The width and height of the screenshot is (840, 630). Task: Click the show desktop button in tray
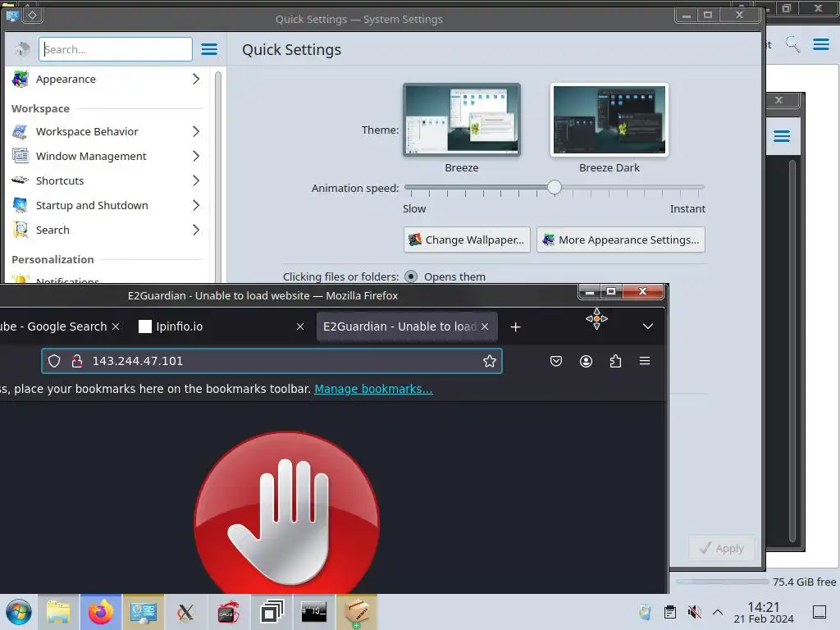(x=819, y=612)
